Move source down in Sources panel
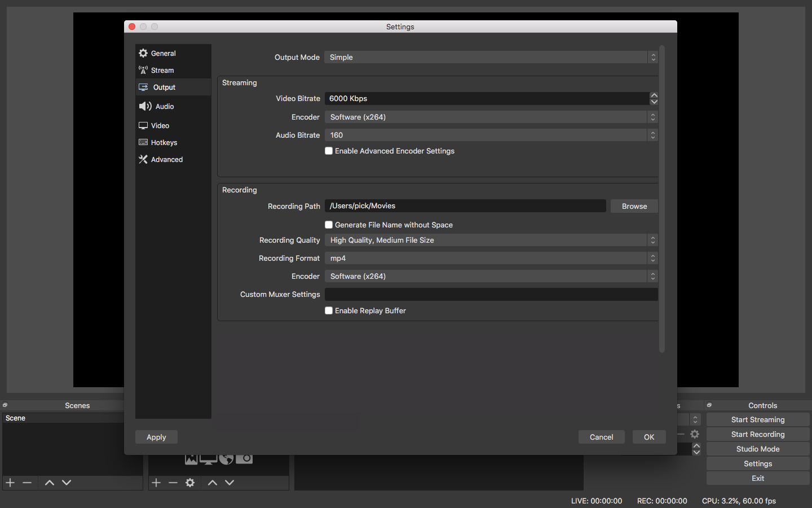The height and width of the screenshot is (508, 812). coord(230,483)
